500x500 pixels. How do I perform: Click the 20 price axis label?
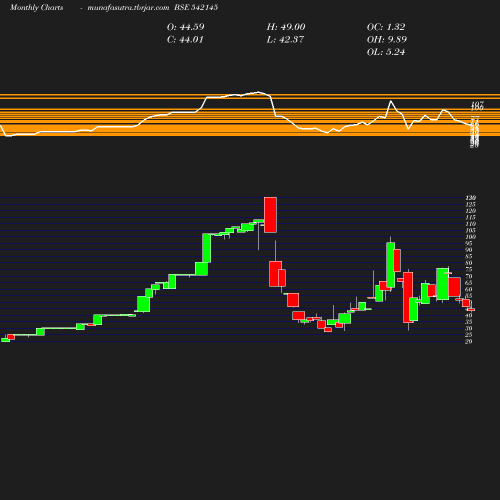pos(469,341)
